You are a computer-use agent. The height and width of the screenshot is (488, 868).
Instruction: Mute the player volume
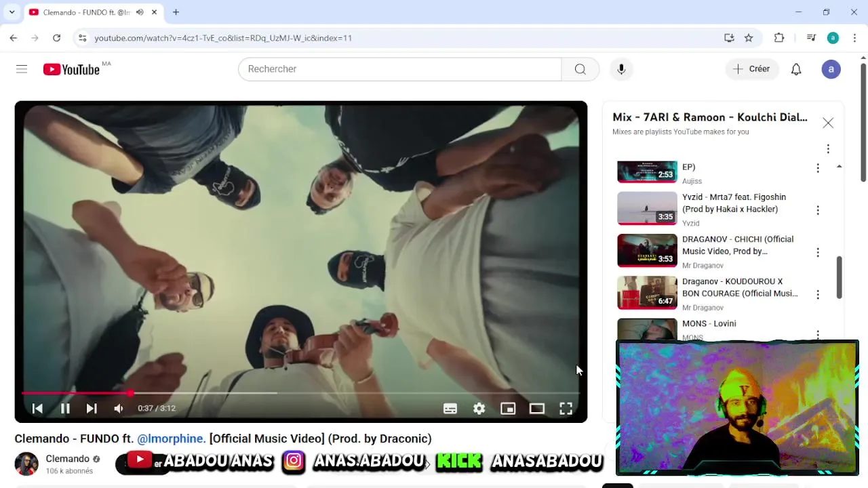(x=119, y=408)
